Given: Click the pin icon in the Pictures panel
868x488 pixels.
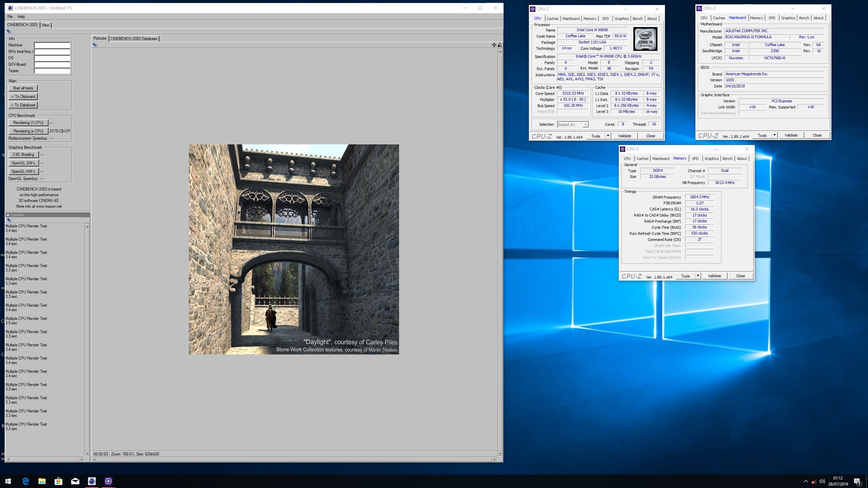Looking at the screenshot, I should coord(95,45).
